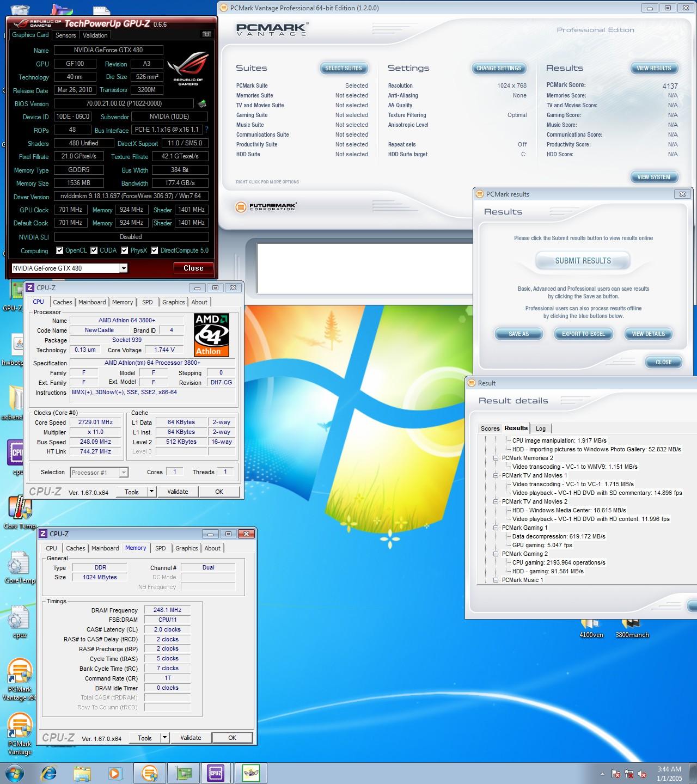The image size is (697, 784).
Task: Select the 4100ven folder on desktop
Action: [591, 629]
